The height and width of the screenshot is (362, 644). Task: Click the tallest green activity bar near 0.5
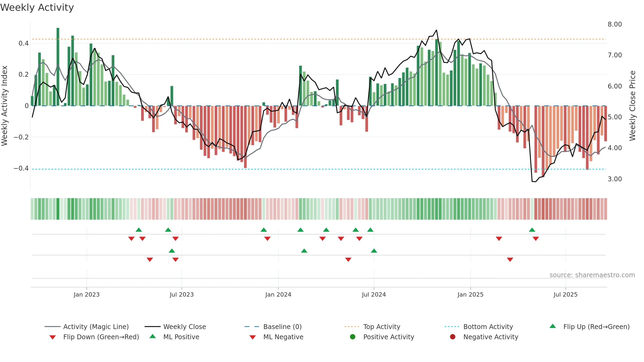pos(58,67)
